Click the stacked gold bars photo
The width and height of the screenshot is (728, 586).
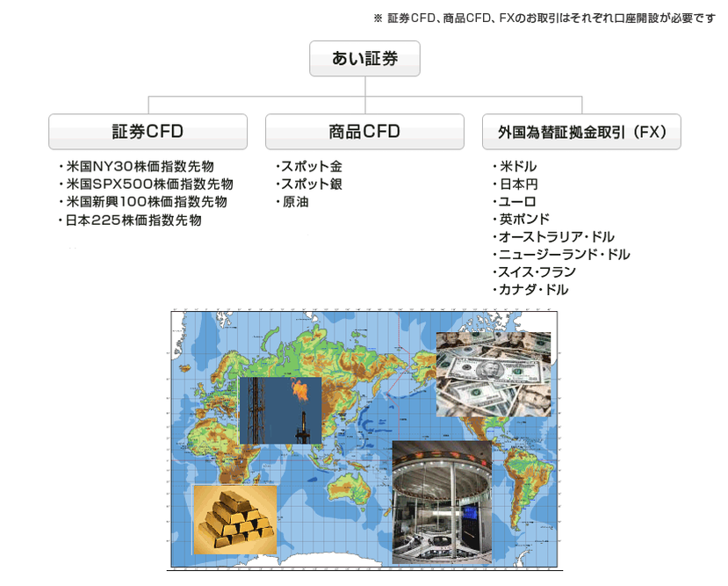click(235, 520)
